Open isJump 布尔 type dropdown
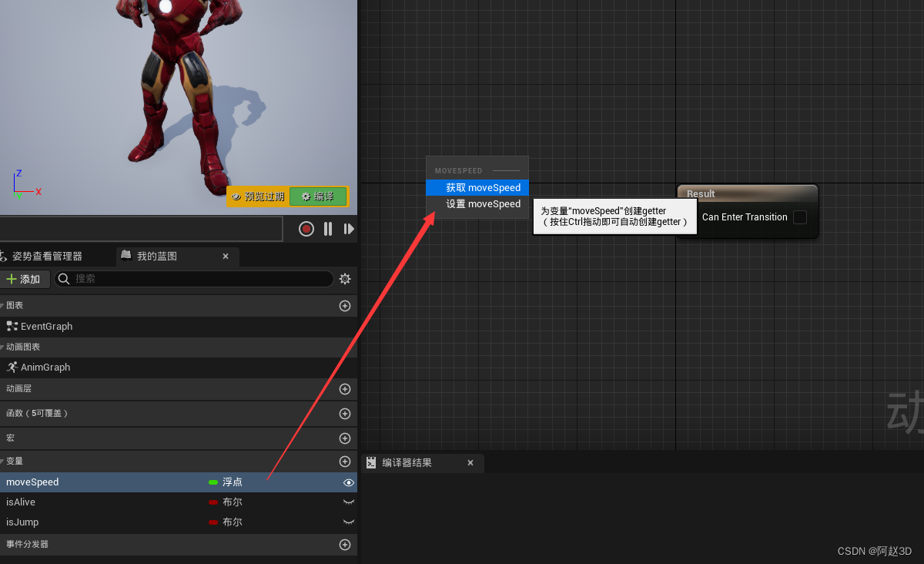 pos(226,522)
